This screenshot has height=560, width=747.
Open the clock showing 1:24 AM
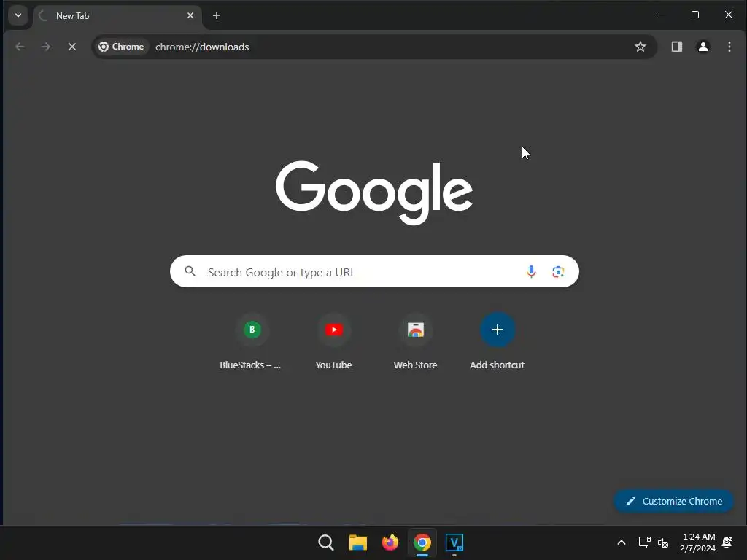coord(698,542)
